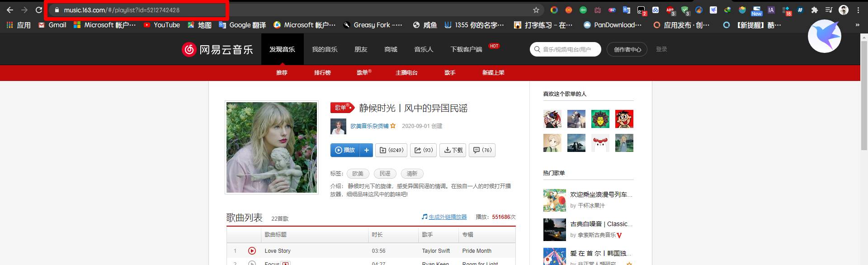Switch to the 排行榜 sub-tab
This screenshot has height=265, width=868.
click(322, 73)
